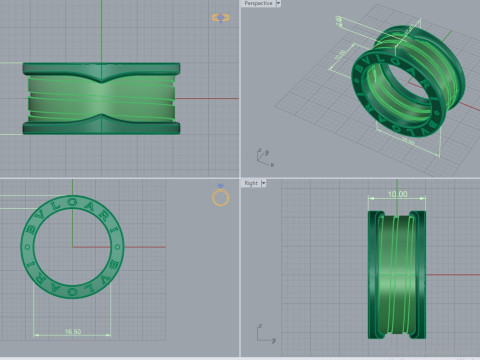
Task: Click the gem ring icon in top-left viewport
Action: tap(220, 17)
